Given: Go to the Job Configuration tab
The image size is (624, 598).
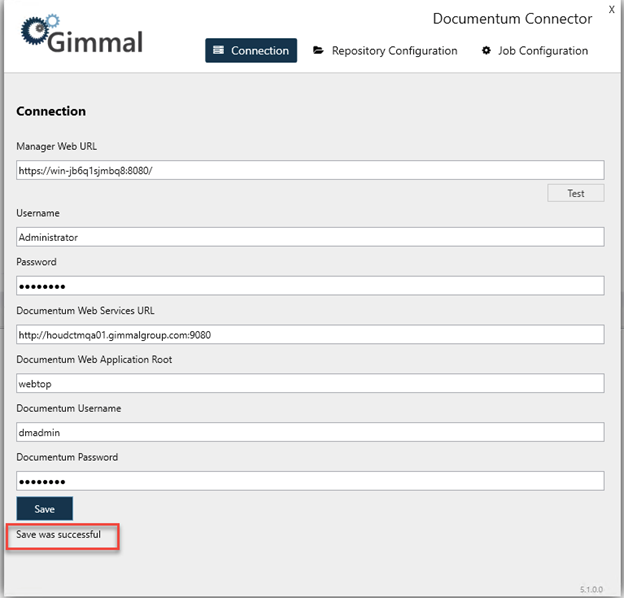Looking at the screenshot, I should 534,51.
